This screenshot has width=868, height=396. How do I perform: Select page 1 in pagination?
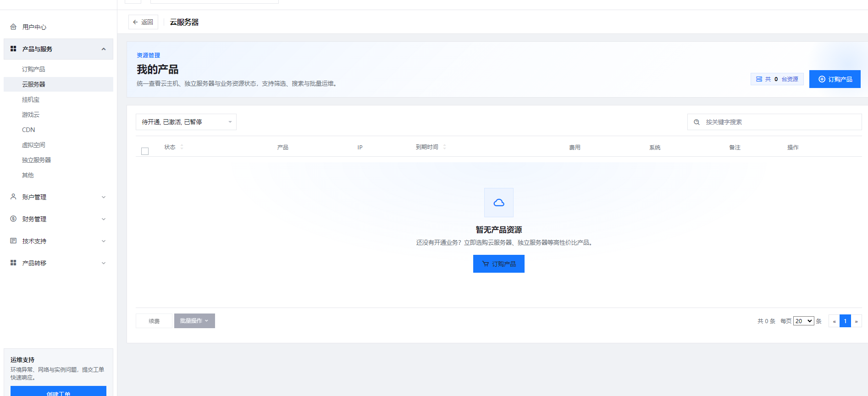pos(845,321)
